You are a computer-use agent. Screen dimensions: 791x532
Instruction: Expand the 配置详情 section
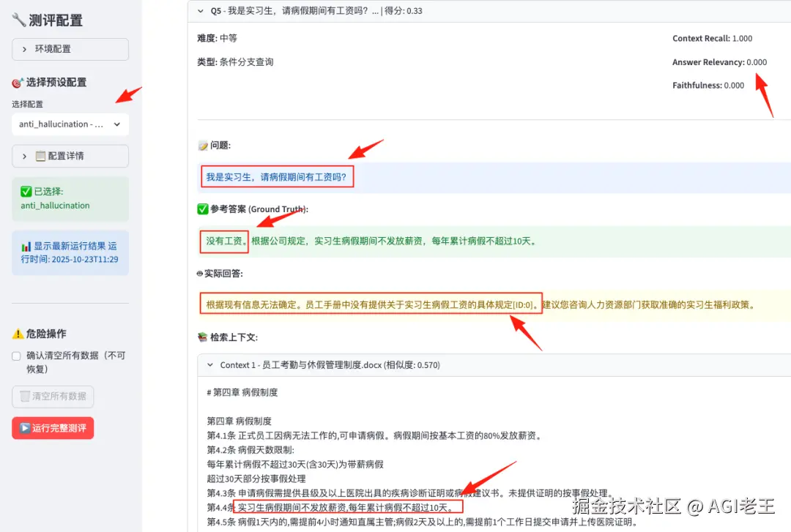tap(70, 157)
